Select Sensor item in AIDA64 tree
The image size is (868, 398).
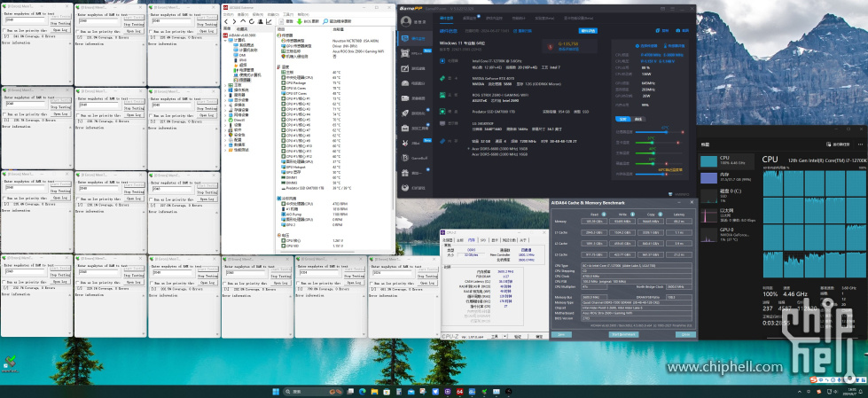243,80
